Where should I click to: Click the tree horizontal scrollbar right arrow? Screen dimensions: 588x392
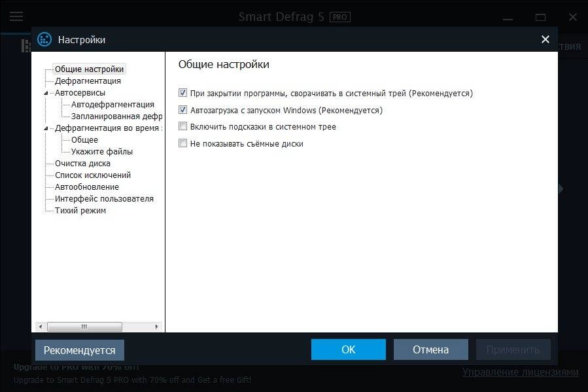157,327
